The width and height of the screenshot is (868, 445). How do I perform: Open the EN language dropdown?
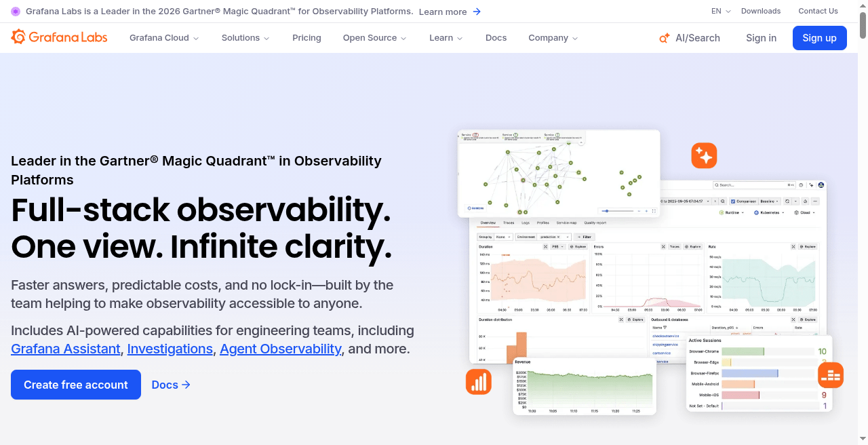[x=721, y=11]
